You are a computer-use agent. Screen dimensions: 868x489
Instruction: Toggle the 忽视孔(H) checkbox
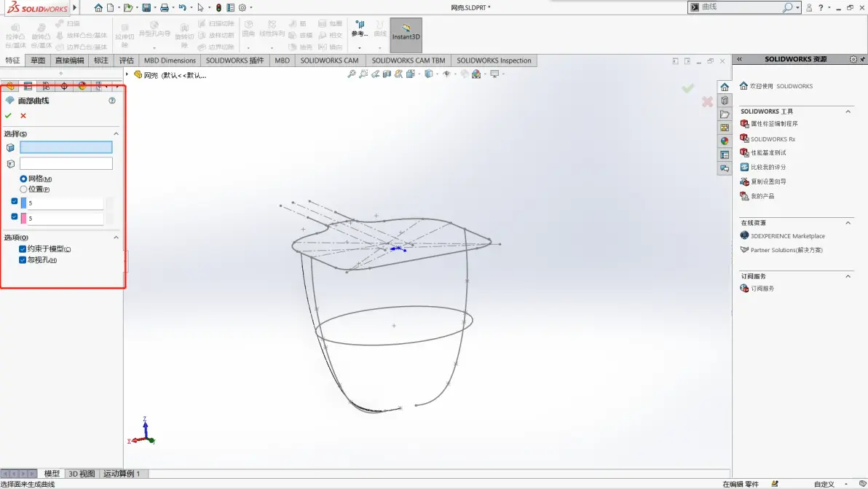[23, 260]
